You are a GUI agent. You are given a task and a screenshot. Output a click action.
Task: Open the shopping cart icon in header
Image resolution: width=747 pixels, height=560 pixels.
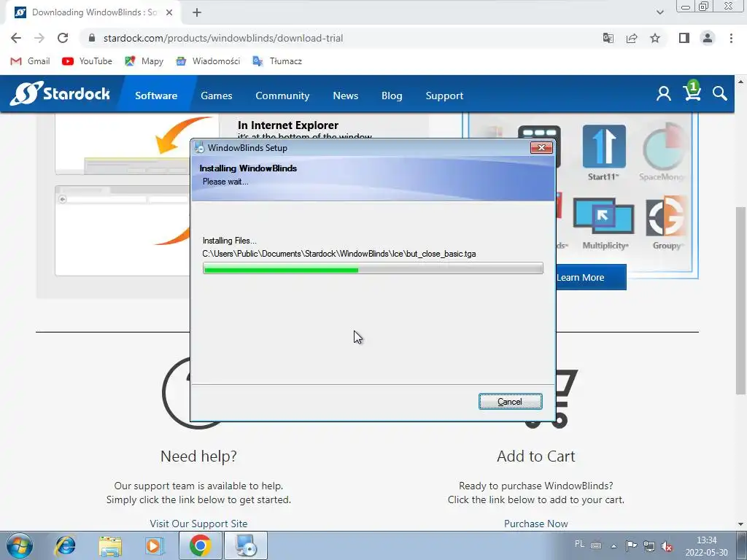click(x=692, y=90)
